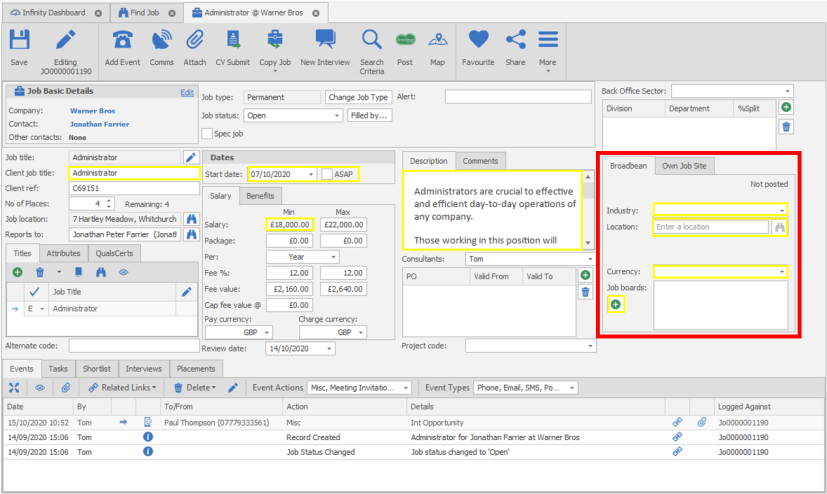Mark job as Favourite with heart icon
Viewport: 827px width, 494px height.
coord(479,40)
